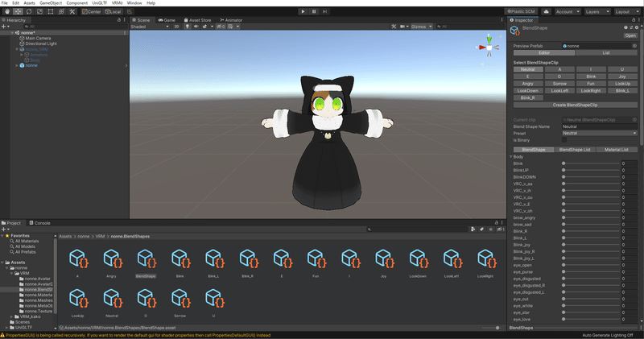Toggle 2D scene view mode
This screenshot has width=644, height=339.
tap(176, 27)
